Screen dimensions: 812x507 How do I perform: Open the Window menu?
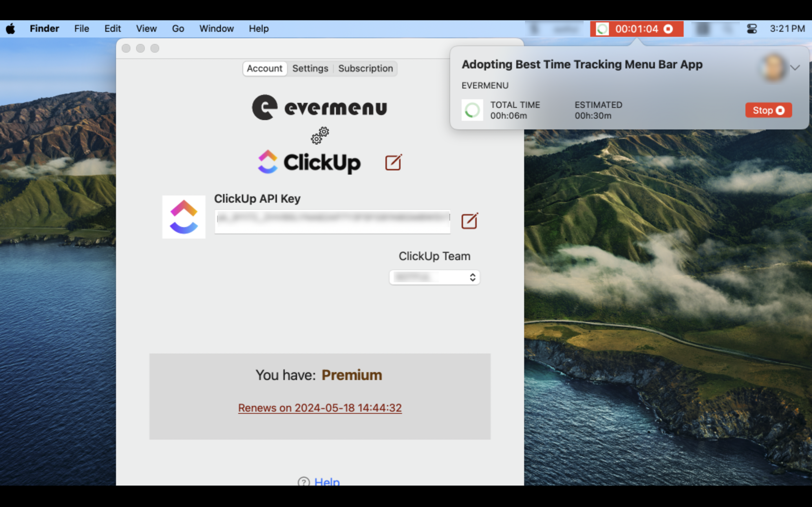coord(216,28)
